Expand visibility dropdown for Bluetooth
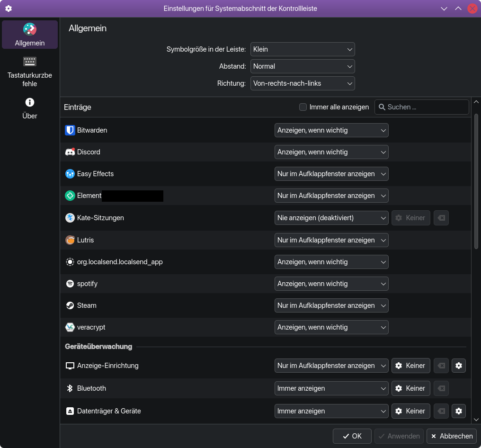Viewport: 481px width, 448px height. click(x=331, y=388)
